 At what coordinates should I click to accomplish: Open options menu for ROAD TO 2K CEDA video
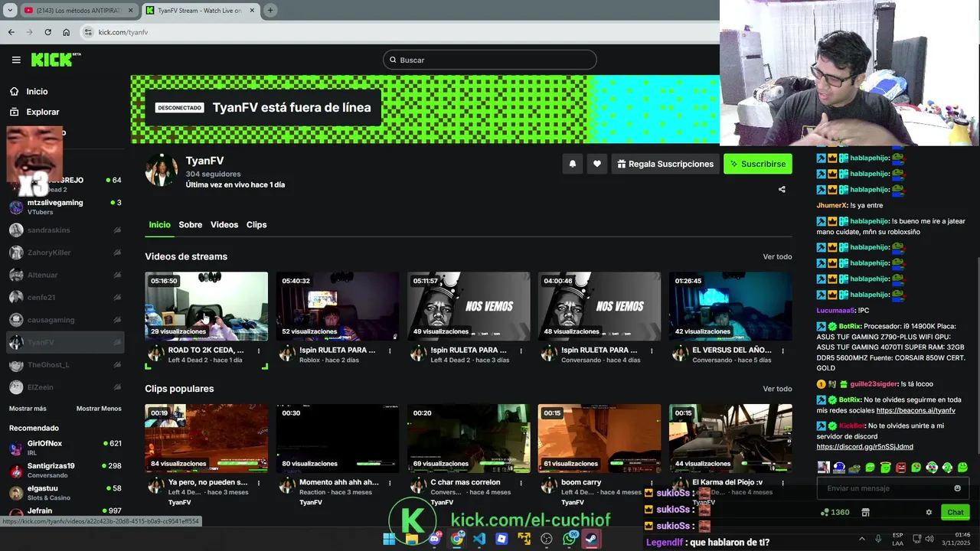(259, 350)
